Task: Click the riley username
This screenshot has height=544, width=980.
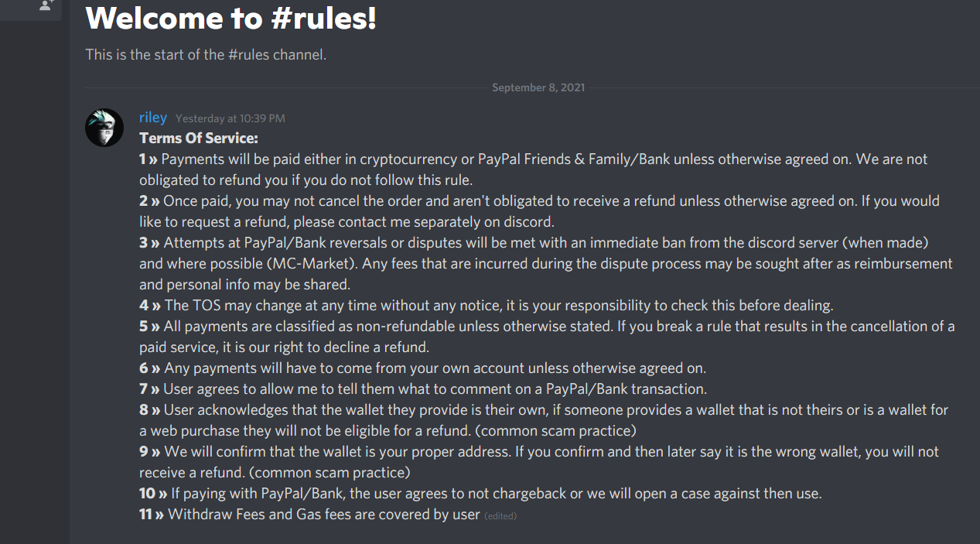Action: pos(153,118)
